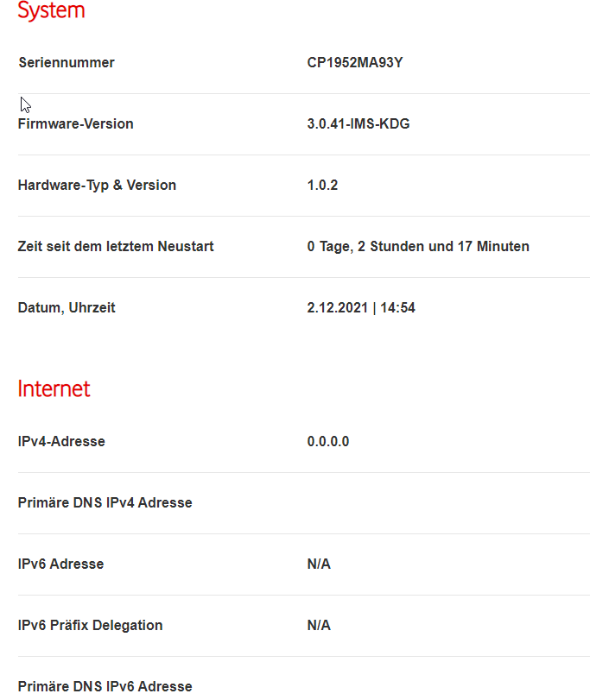Click the IPv4-Adresse label
The height and width of the screenshot is (700, 590).
(61, 442)
